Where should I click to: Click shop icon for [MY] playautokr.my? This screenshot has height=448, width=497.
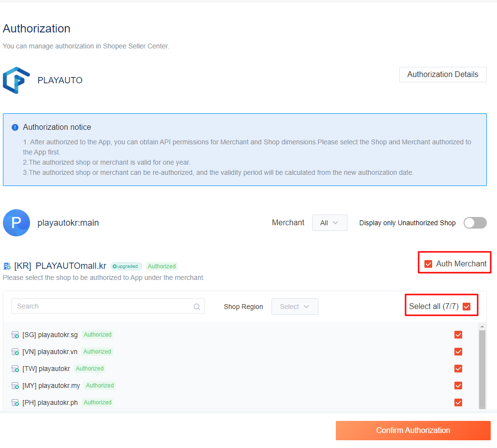click(x=15, y=386)
